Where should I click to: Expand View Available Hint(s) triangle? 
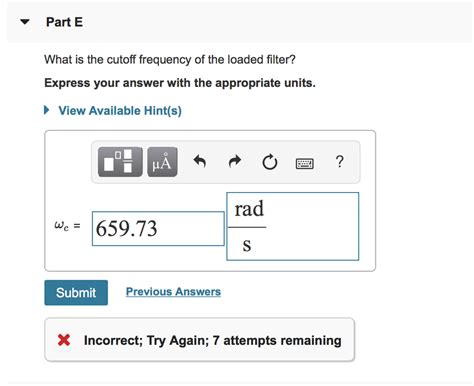click(46, 110)
